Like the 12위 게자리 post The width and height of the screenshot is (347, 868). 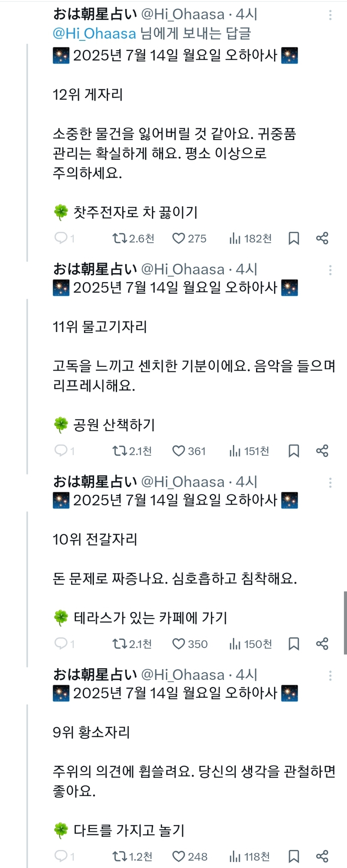click(x=178, y=238)
